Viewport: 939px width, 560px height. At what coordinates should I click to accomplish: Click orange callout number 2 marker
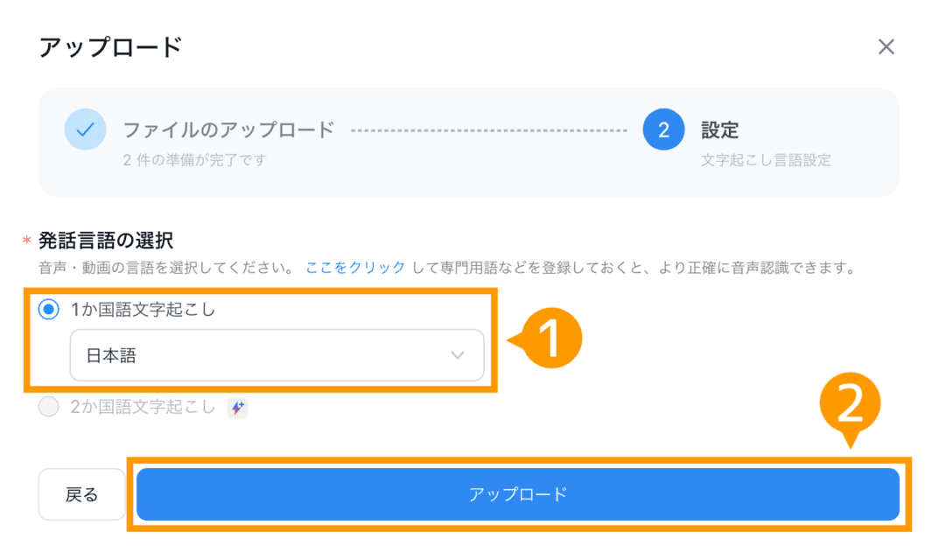pos(850,407)
